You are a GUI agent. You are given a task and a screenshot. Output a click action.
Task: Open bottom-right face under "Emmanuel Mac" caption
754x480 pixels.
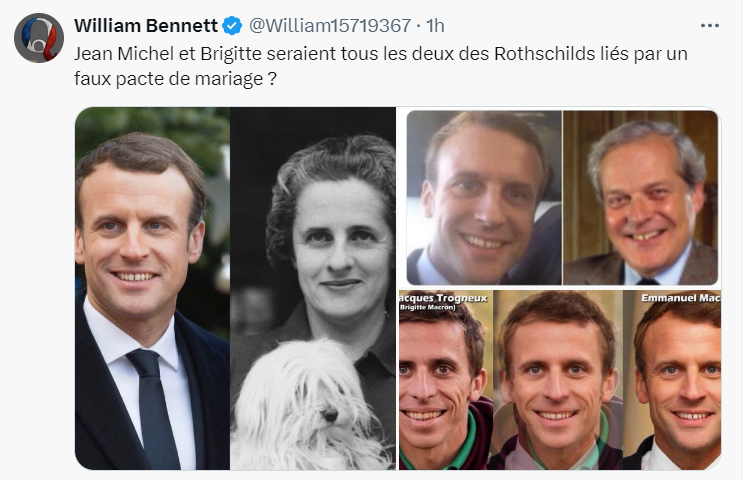coord(677,385)
